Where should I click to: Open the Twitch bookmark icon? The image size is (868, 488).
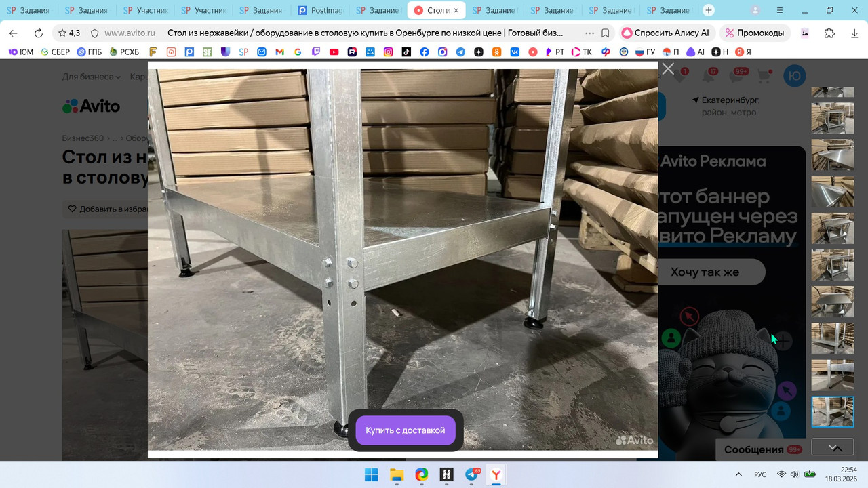pos(316,52)
